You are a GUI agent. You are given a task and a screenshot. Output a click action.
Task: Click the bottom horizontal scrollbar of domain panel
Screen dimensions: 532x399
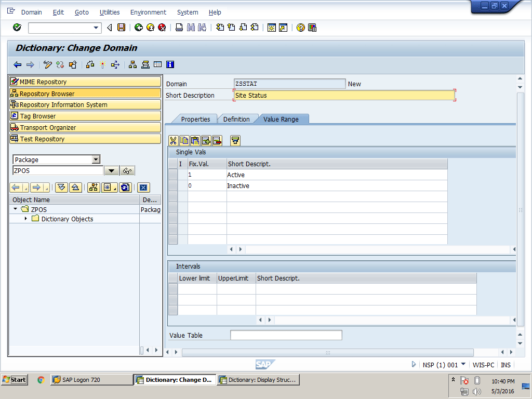click(x=327, y=352)
